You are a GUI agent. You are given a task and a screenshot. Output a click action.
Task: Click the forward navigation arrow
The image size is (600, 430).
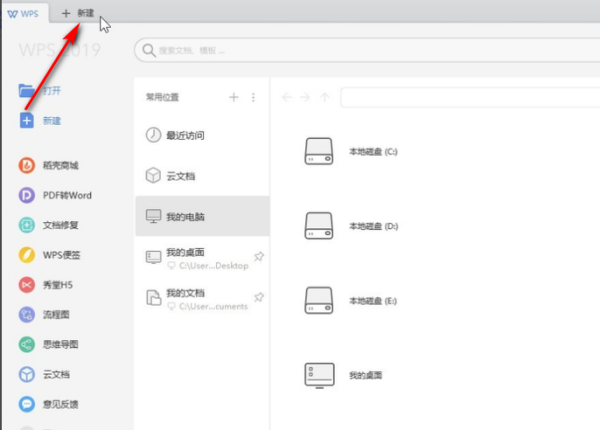[305, 97]
